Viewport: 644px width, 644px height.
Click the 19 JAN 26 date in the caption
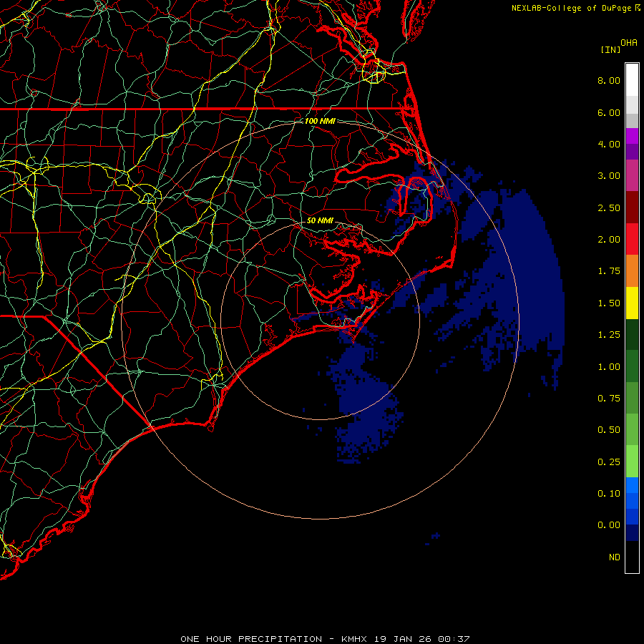402,639
